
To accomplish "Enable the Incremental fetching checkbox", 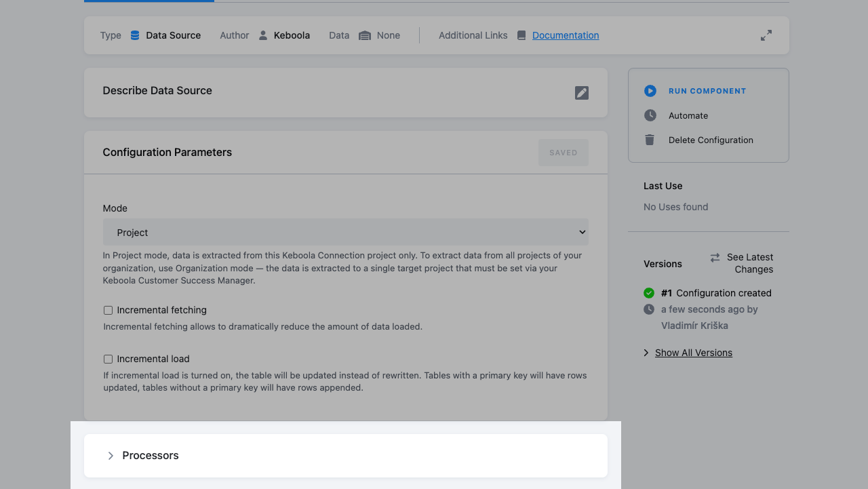I will click(107, 310).
